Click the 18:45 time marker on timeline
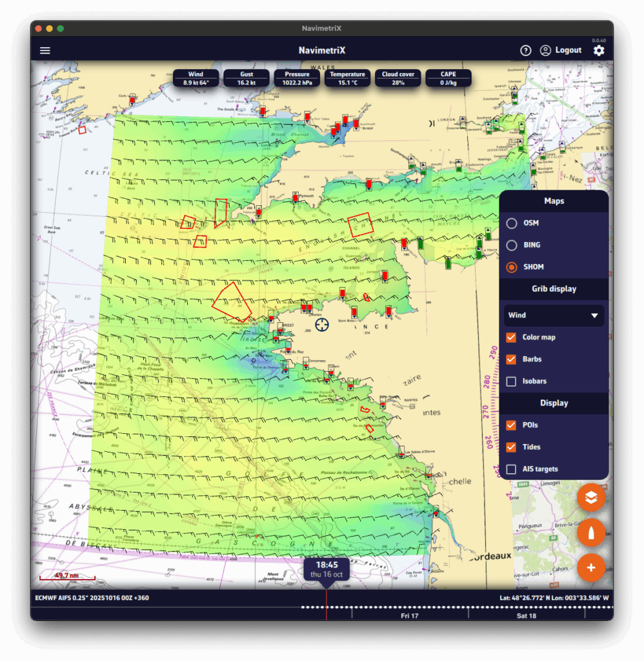 click(327, 569)
